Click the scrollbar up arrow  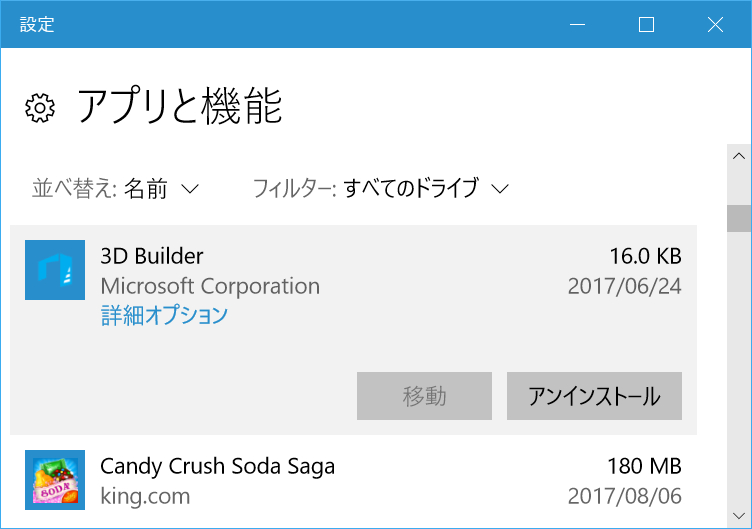point(739,156)
